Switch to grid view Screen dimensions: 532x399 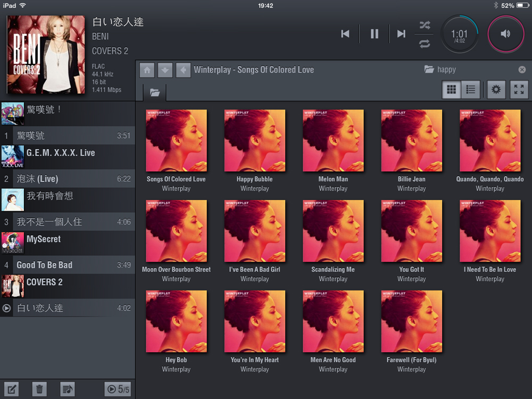(451, 89)
